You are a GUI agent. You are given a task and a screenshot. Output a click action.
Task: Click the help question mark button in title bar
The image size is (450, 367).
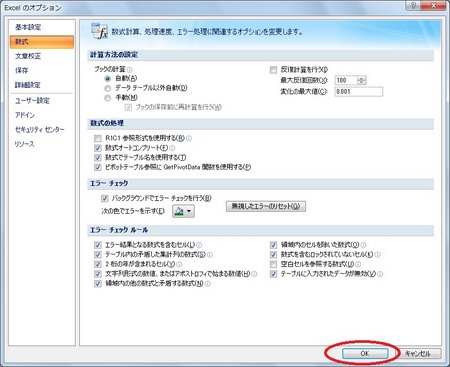413,5
